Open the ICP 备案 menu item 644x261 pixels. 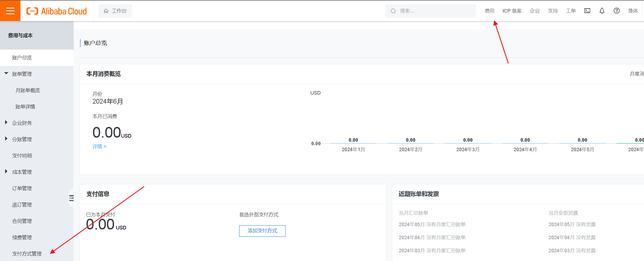point(512,11)
